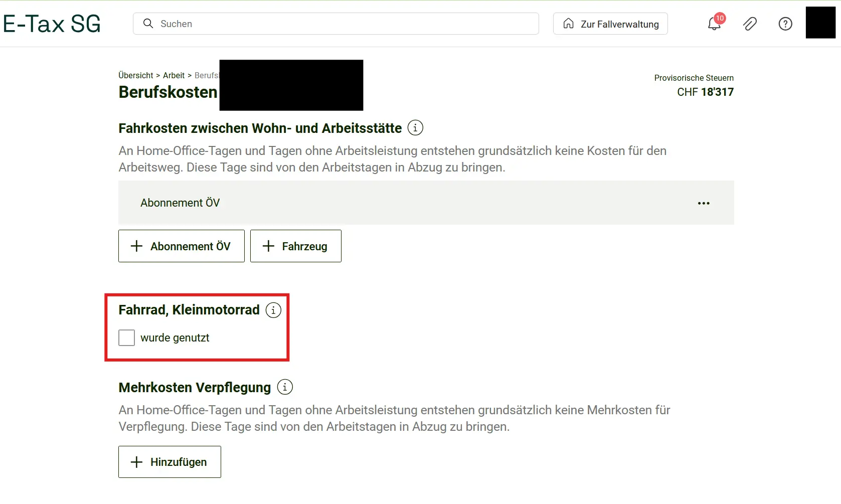The image size is (841, 504).
Task: Go to Übersicht in the breadcrumb
Action: pos(136,75)
